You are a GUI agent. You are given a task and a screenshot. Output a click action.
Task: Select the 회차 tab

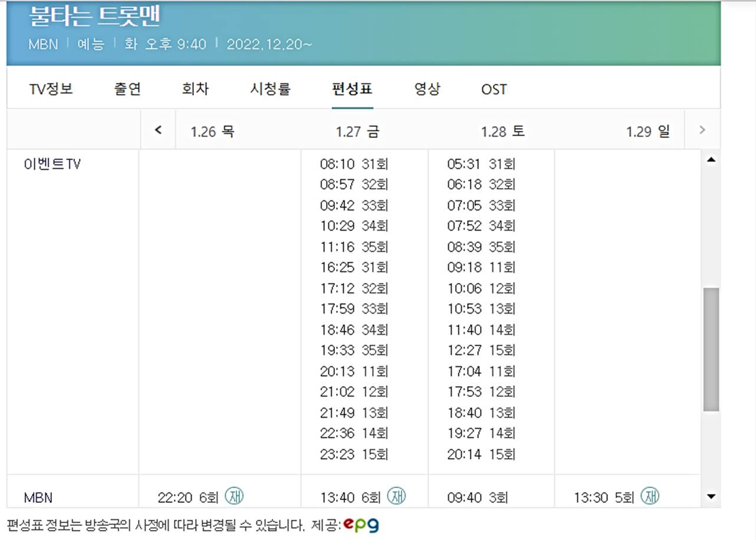coord(196,89)
